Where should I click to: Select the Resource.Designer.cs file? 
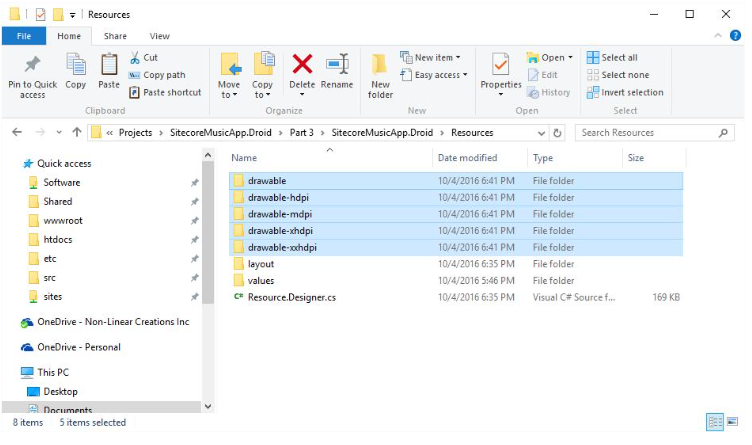pos(291,297)
